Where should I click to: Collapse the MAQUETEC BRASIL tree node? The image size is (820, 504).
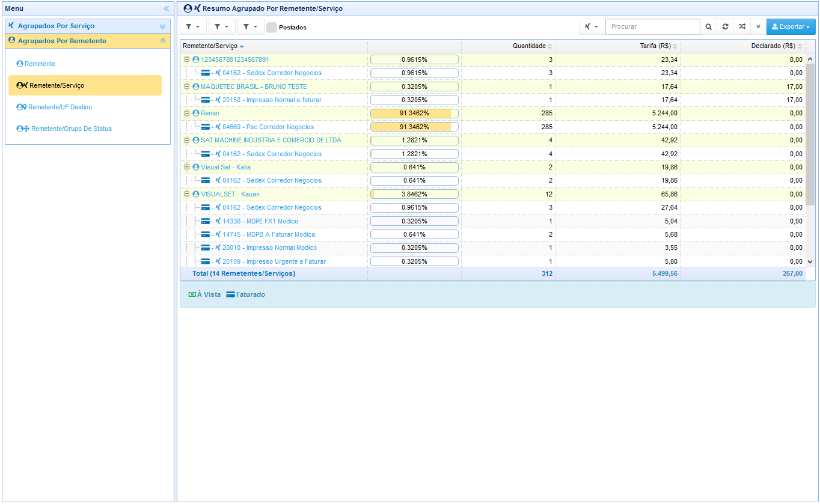(x=187, y=87)
